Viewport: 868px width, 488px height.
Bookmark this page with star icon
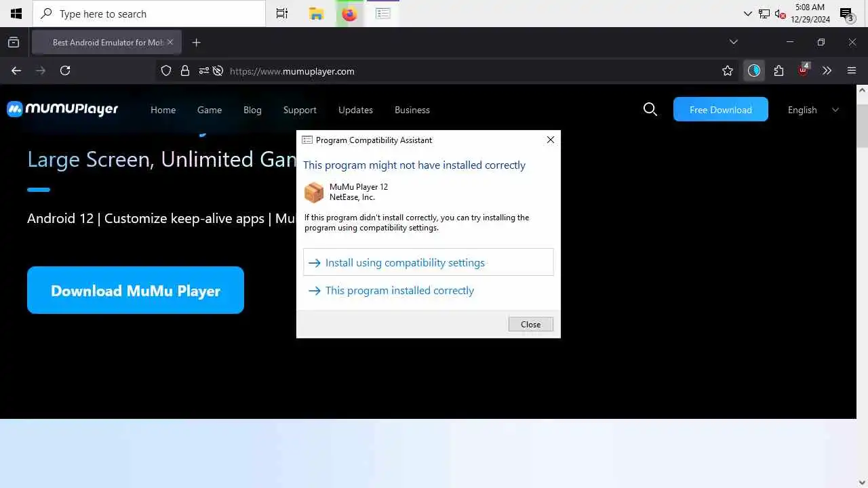coord(728,70)
